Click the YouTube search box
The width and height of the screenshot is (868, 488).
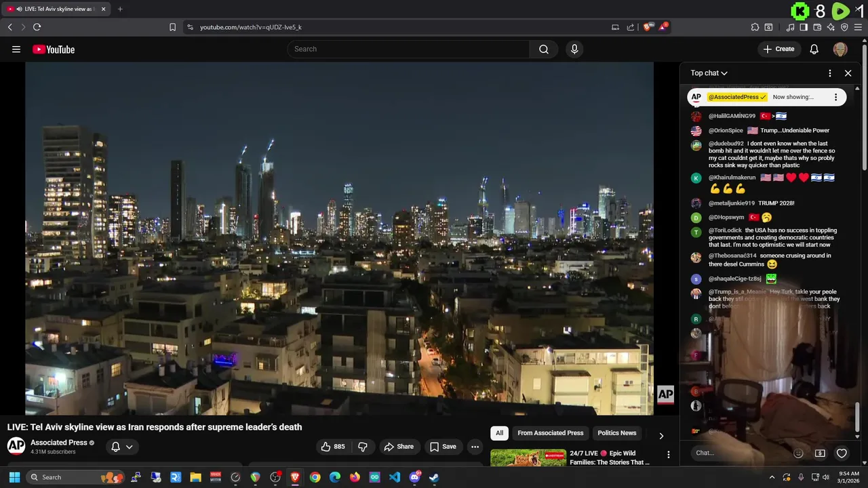408,49
